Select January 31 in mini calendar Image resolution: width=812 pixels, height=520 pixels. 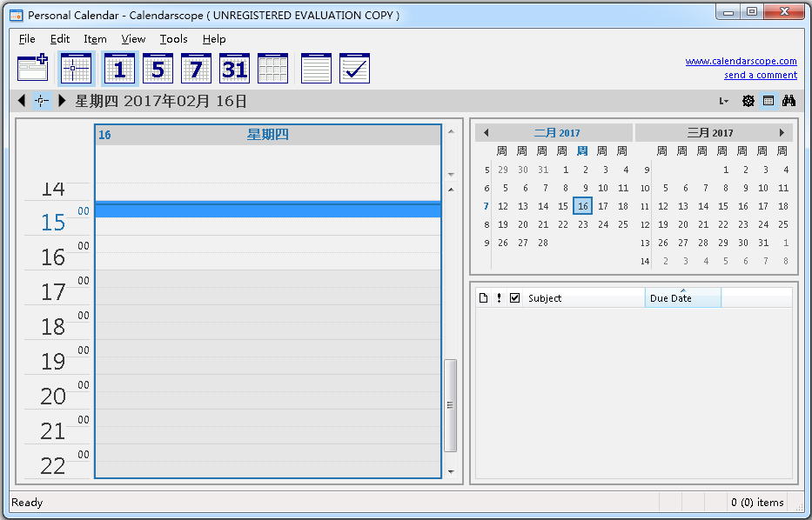543,170
